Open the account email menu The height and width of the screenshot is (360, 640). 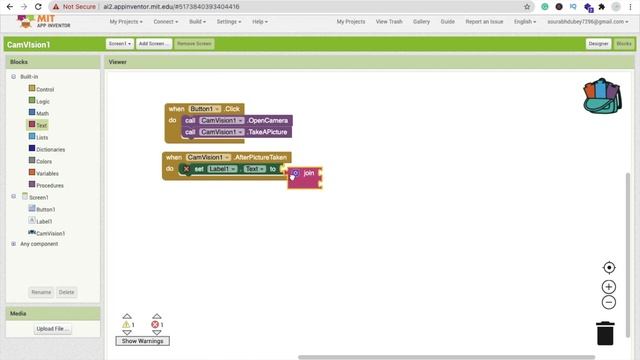[588, 22]
